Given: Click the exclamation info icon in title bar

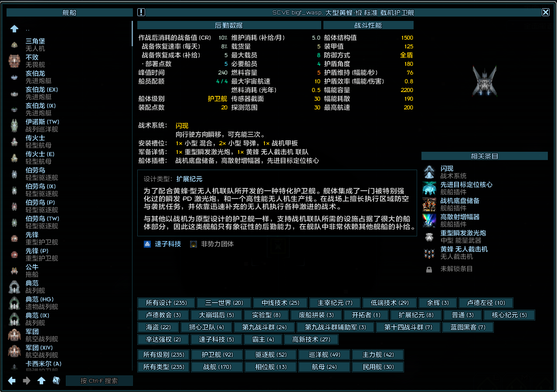Looking at the screenshot, I should coord(141,12).
